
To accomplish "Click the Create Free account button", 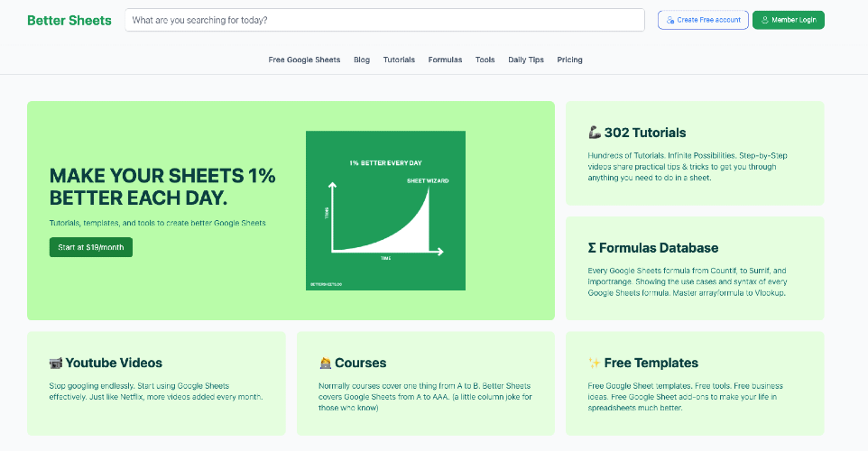I will [703, 20].
